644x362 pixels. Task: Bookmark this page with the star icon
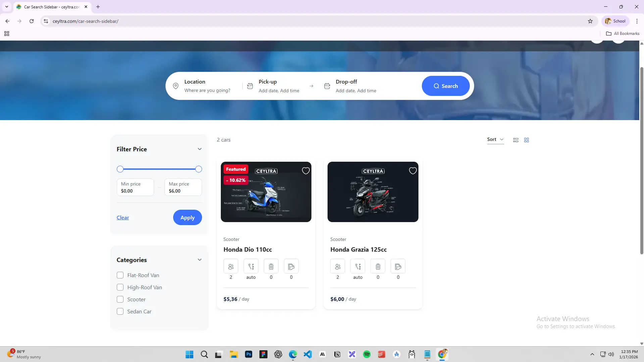click(590, 21)
